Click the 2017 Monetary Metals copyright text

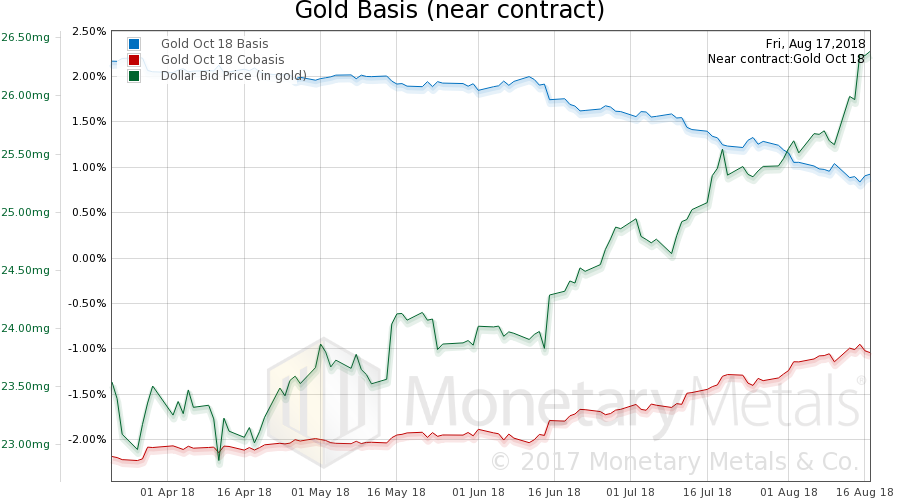pyautogui.click(x=674, y=462)
